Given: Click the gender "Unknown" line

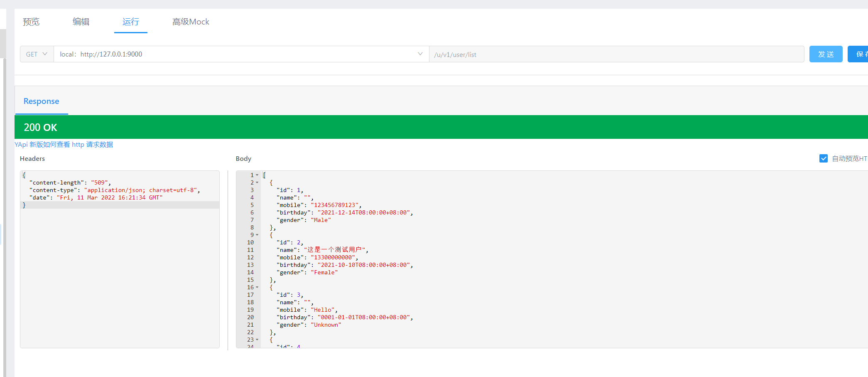Looking at the screenshot, I should [x=309, y=325].
